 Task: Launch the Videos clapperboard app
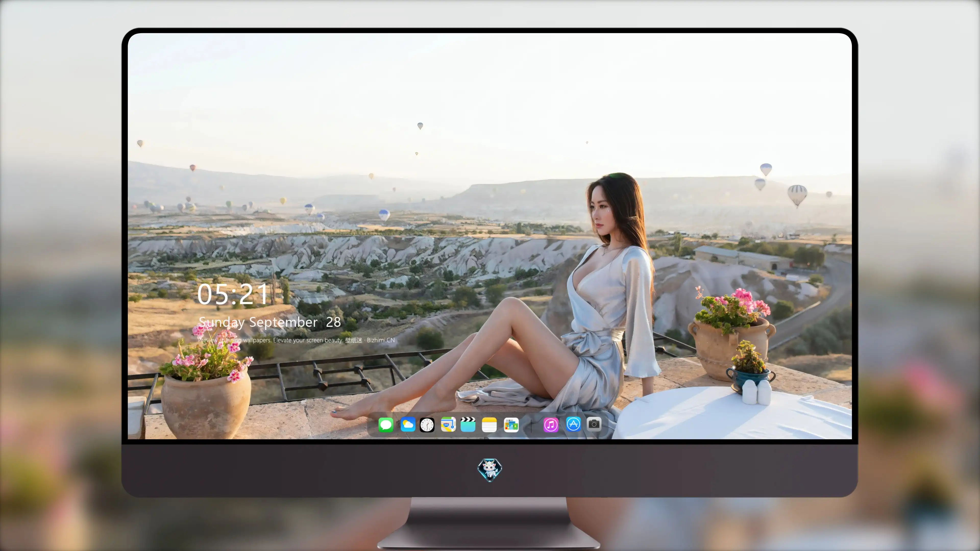tap(468, 424)
